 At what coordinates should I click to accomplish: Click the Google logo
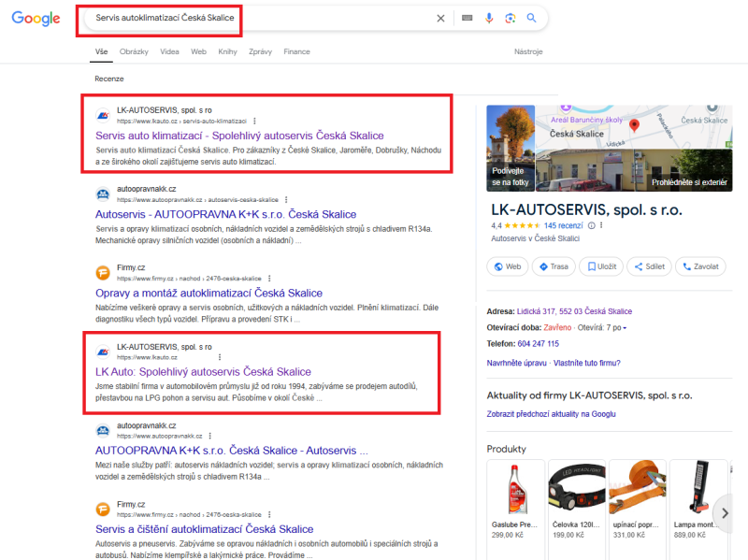36,18
